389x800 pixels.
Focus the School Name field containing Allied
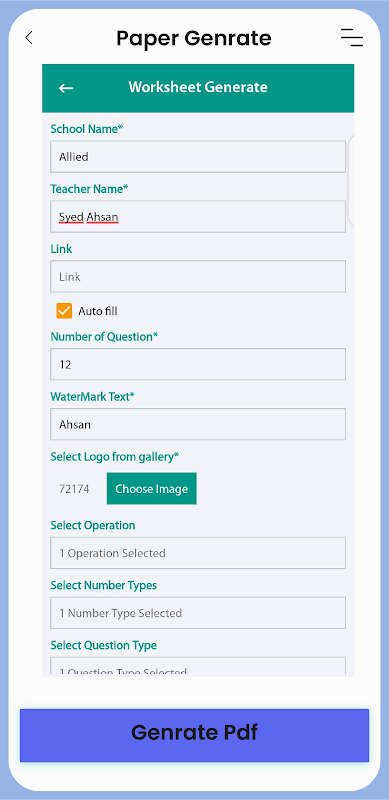click(198, 157)
